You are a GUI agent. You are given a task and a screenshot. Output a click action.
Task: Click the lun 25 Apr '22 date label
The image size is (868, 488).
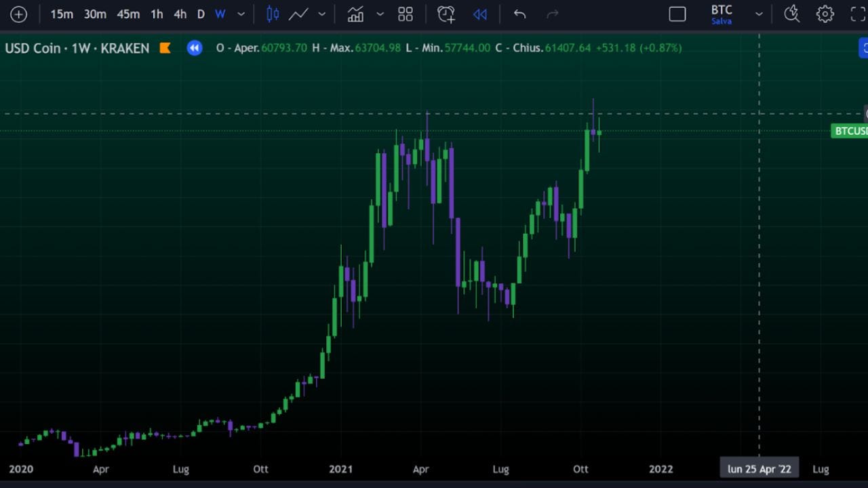(759, 468)
